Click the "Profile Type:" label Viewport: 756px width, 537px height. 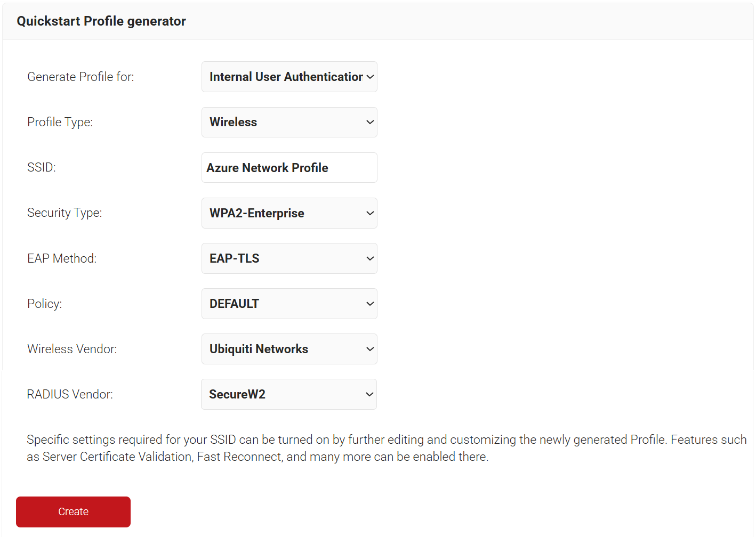click(60, 122)
